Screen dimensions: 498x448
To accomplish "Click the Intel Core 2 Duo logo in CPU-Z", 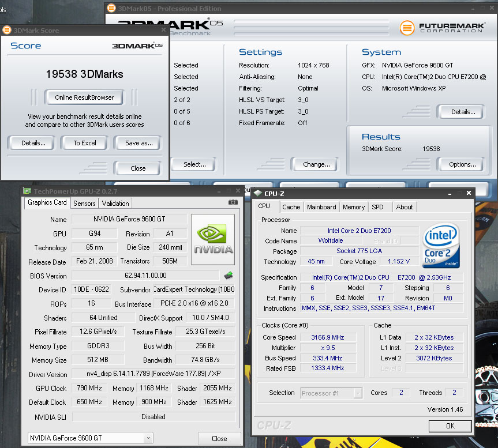I will pyautogui.click(x=441, y=245).
